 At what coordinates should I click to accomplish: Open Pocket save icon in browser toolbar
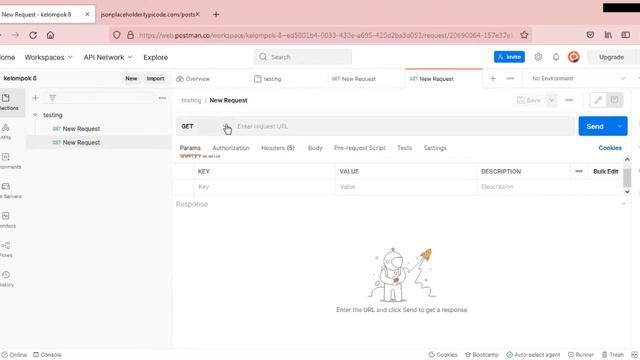point(590,35)
